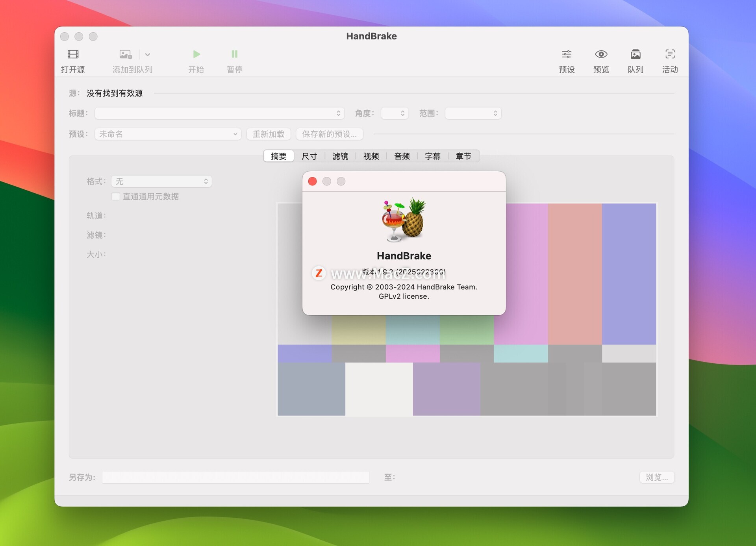Open the Presets (预设) sliders icon
The width and height of the screenshot is (756, 546).
567,54
